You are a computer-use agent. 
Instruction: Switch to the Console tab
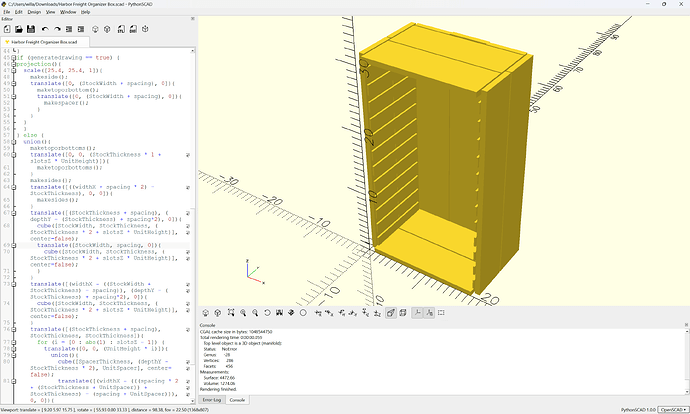point(237,400)
